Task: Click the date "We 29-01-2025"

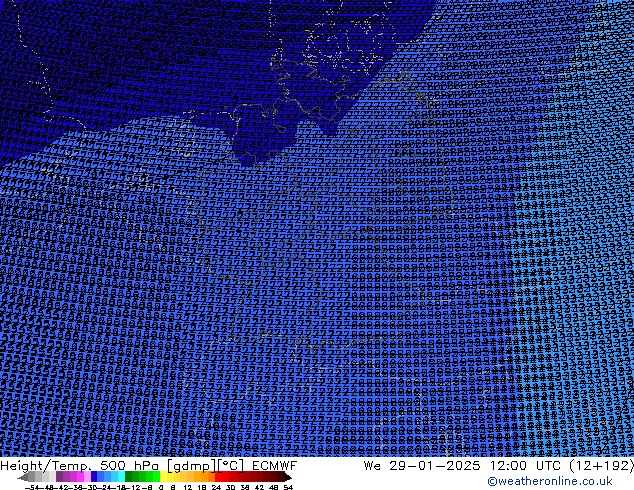Action: [x=422, y=466]
